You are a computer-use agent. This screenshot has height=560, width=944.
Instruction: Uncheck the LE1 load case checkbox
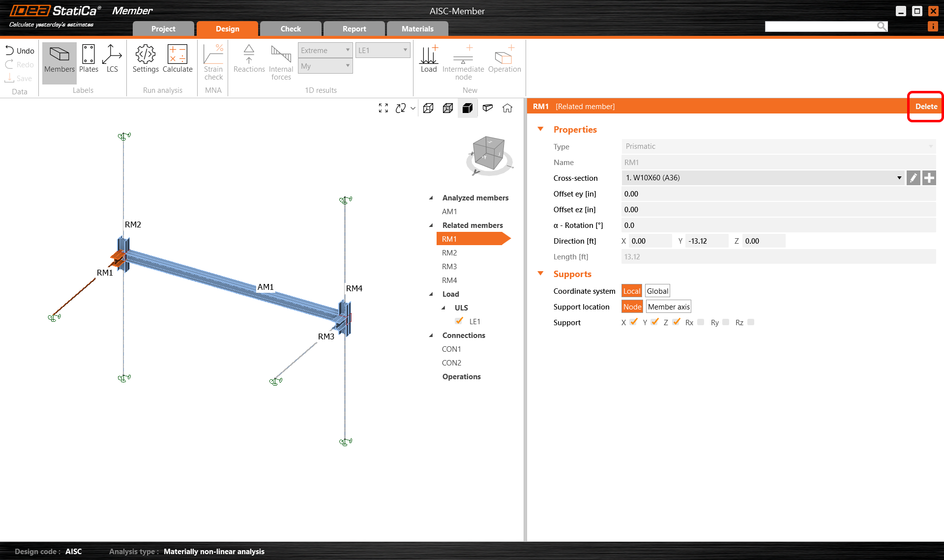click(x=459, y=321)
